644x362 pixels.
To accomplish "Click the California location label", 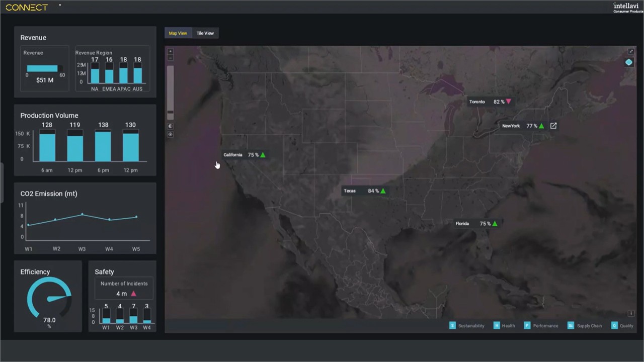I will coord(233,155).
